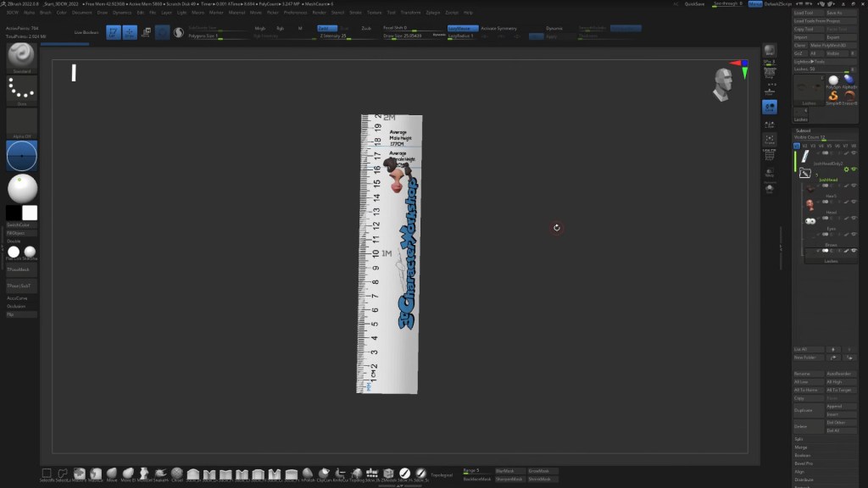Toggle the Zsub button
This screenshot has width=868, height=488.
(x=366, y=28)
